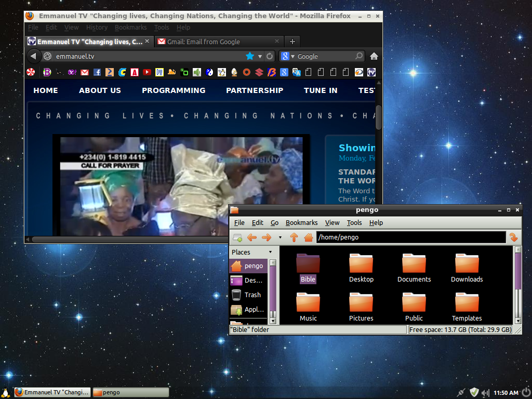The image size is (532, 399).
Task: Select the Music folder
Action: pos(308,307)
